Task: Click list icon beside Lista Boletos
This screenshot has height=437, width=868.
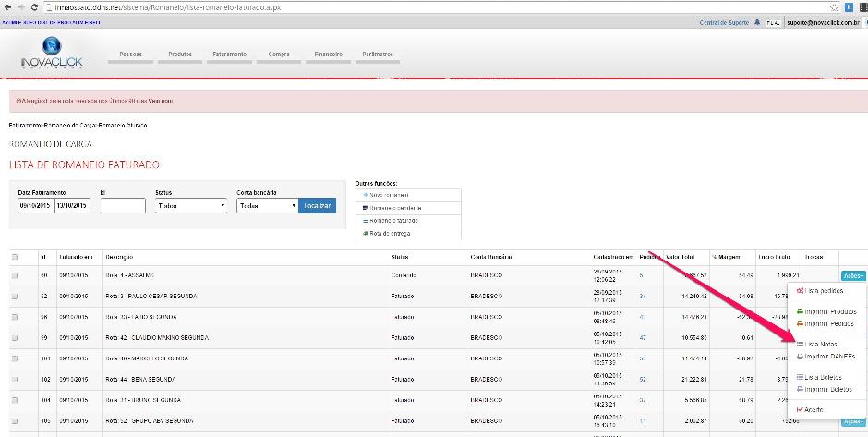Action: coord(800,377)
